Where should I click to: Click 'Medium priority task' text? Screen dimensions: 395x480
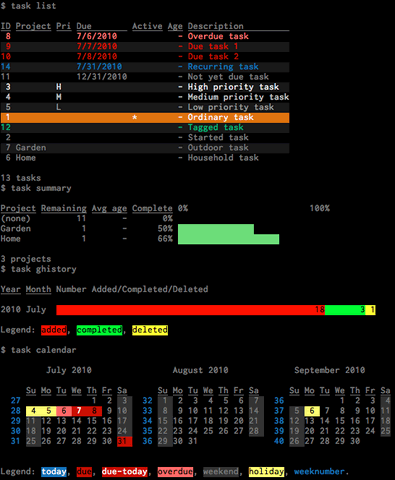[238, 97]
